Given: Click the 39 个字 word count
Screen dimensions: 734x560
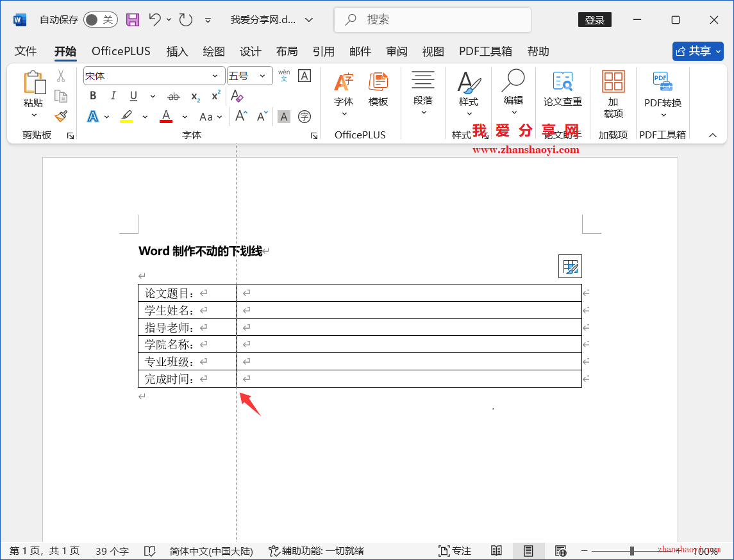Looking at the screenshot, I should coord(112,551).
